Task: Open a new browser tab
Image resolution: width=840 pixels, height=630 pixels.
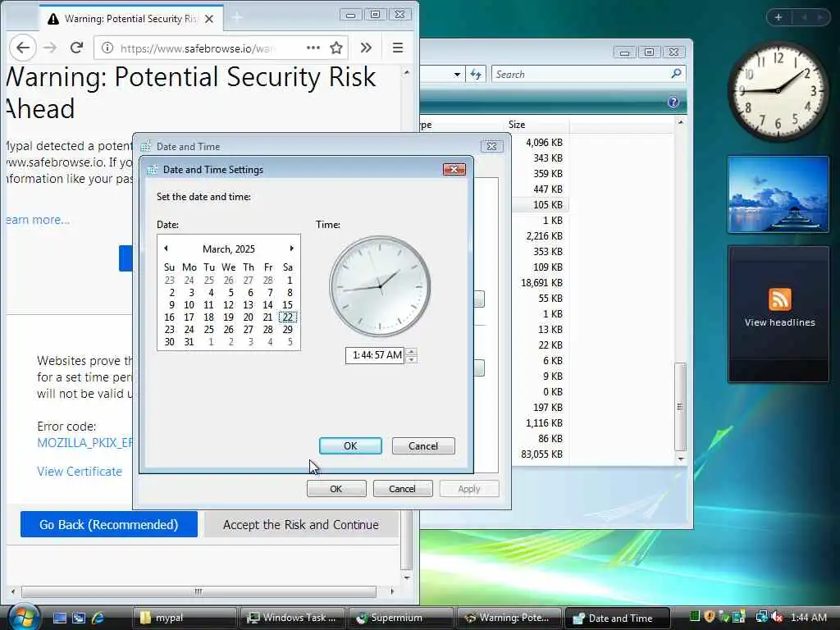Action: point(237,18)
